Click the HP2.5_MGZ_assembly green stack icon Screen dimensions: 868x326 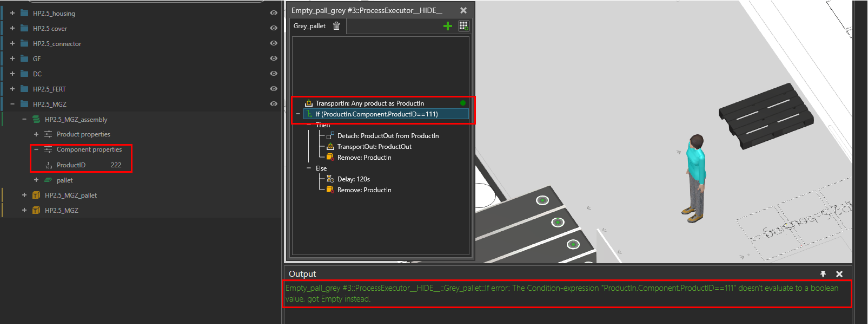[x=36, y=120]
